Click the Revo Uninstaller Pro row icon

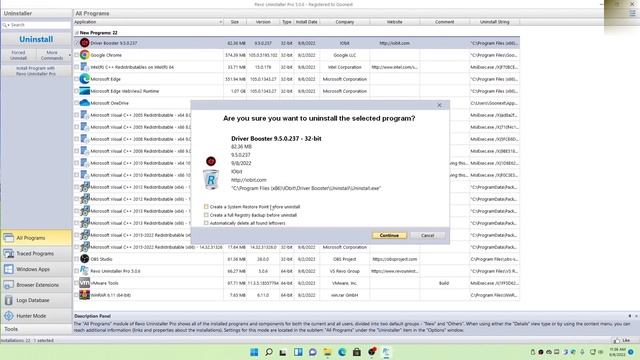click(x=84, y=271)
